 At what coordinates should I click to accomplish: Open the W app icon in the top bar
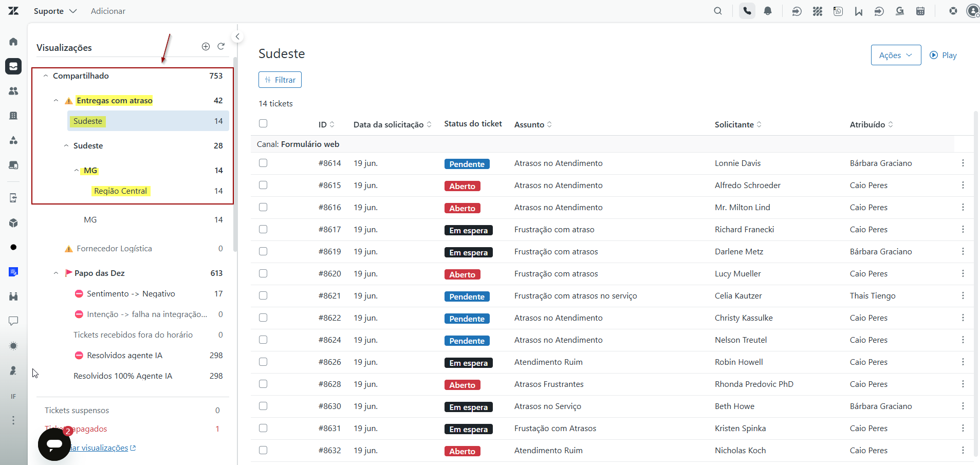click(859, 11)
